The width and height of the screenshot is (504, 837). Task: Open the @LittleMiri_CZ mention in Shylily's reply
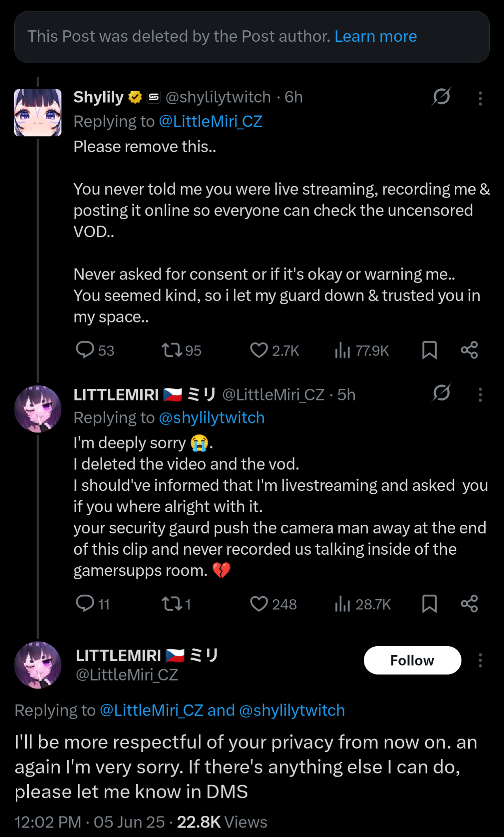click(x=210, y=121)
